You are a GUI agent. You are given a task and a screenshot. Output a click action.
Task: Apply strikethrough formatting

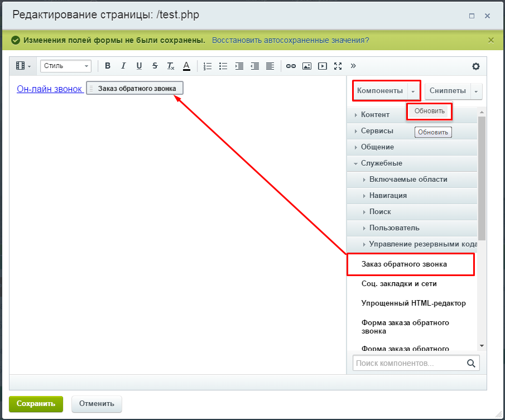[x=155, y=66]
